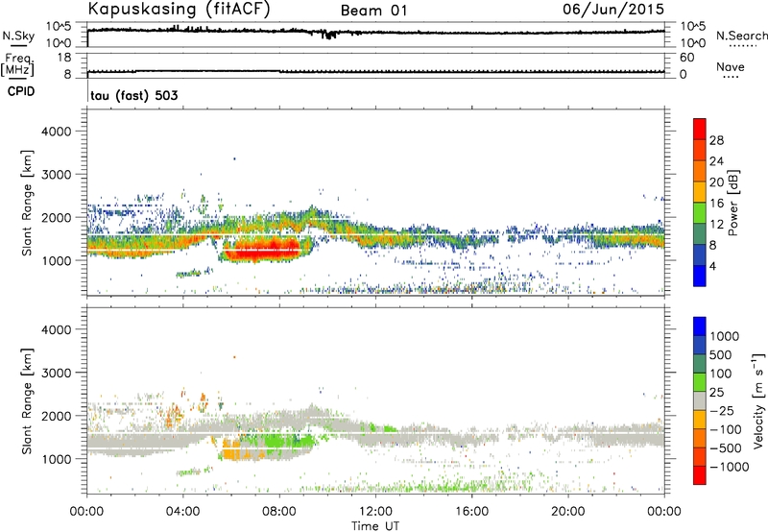Click the green positive velocity patch near 08:00
Image resolution: width=768 pixels, height=532 pixels.
click(290, 442)
